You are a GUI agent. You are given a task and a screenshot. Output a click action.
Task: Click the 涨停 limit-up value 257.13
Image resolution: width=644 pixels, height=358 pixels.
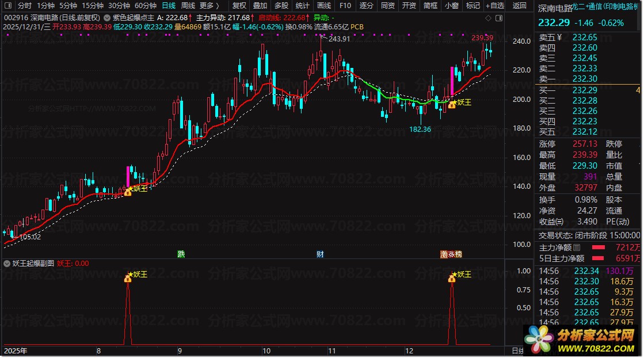(585, 144)
